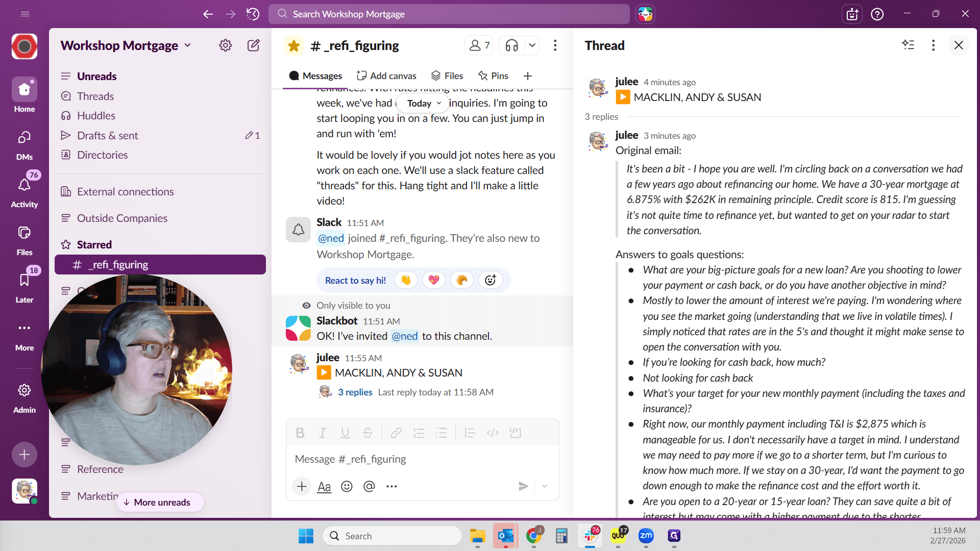Open the DMs sidebar view

point(24,144)
